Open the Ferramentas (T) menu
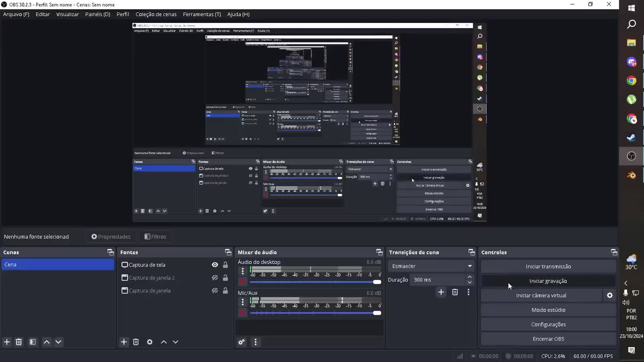The height and width of the screenshot is (362, 644). 202,14
